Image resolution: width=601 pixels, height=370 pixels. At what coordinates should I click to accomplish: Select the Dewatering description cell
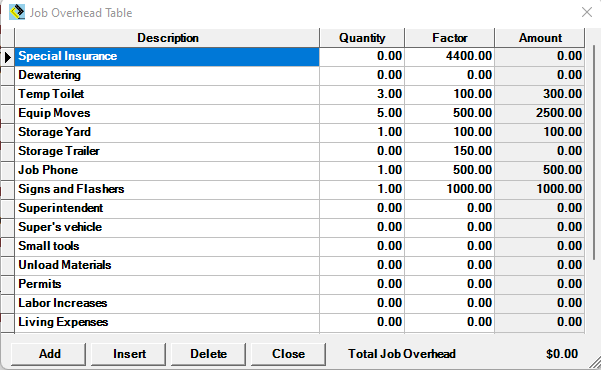point(167,76)
